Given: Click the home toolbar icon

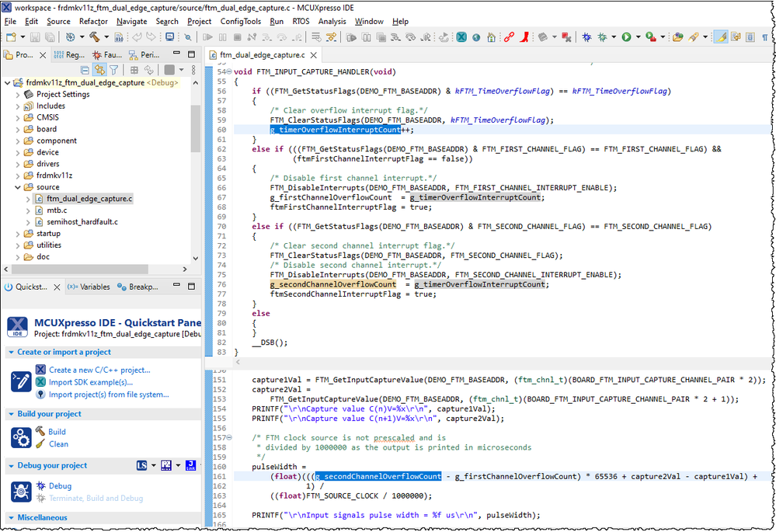Looking at the screenshot, I should click(x=491, y=37).
